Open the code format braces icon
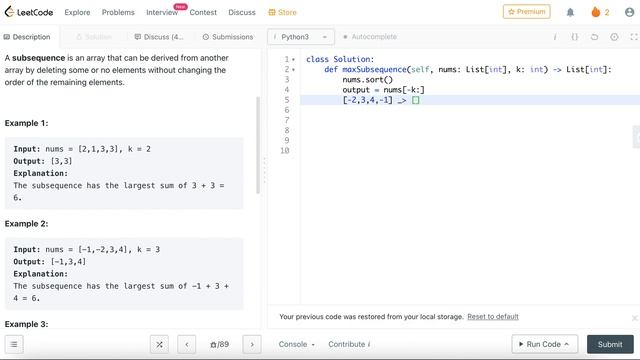Viewport: 640px width, 360px height. pos(575,37)
